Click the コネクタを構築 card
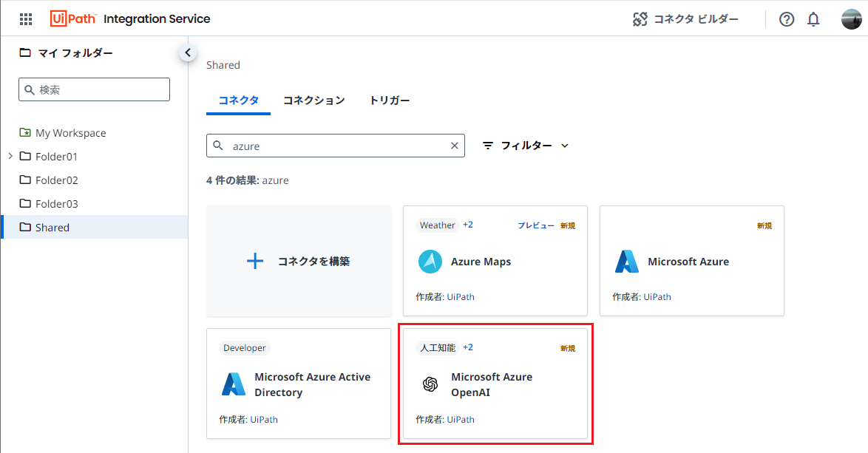The image size is (868, 453). click(x=299, y=261)
